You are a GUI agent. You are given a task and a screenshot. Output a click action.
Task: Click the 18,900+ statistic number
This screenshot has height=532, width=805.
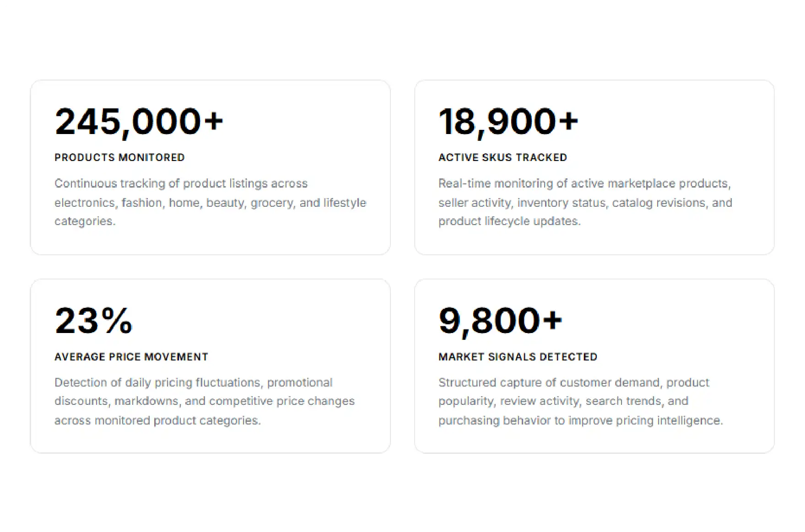coord(508,122)
